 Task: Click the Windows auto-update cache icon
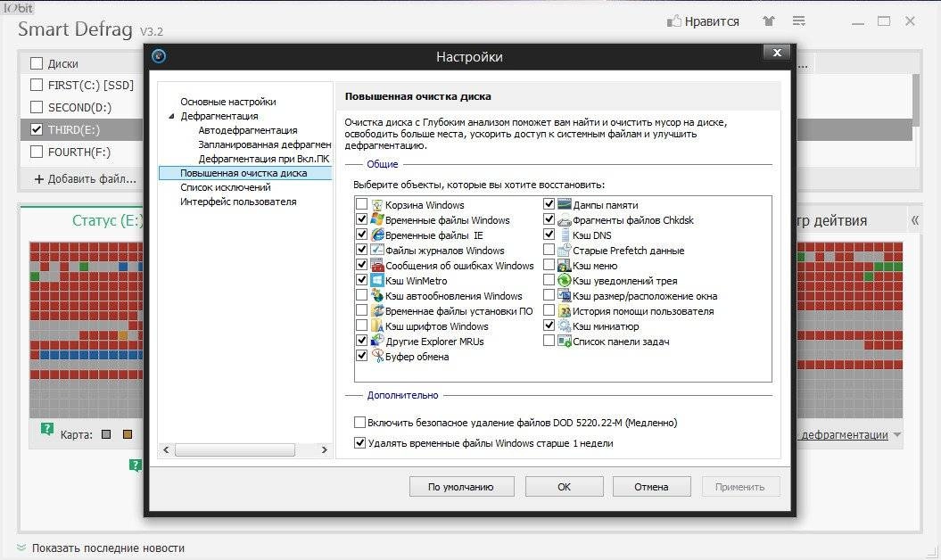[377, 296]
